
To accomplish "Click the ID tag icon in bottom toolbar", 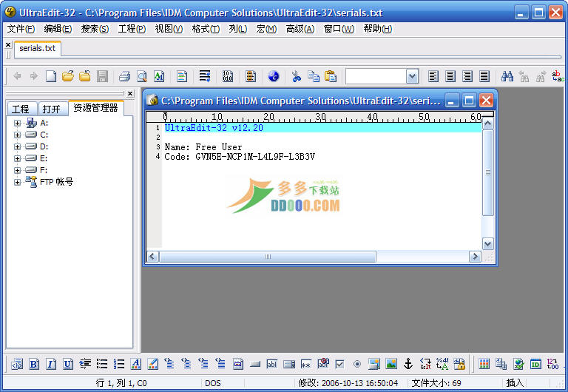I will pos(535,364).
